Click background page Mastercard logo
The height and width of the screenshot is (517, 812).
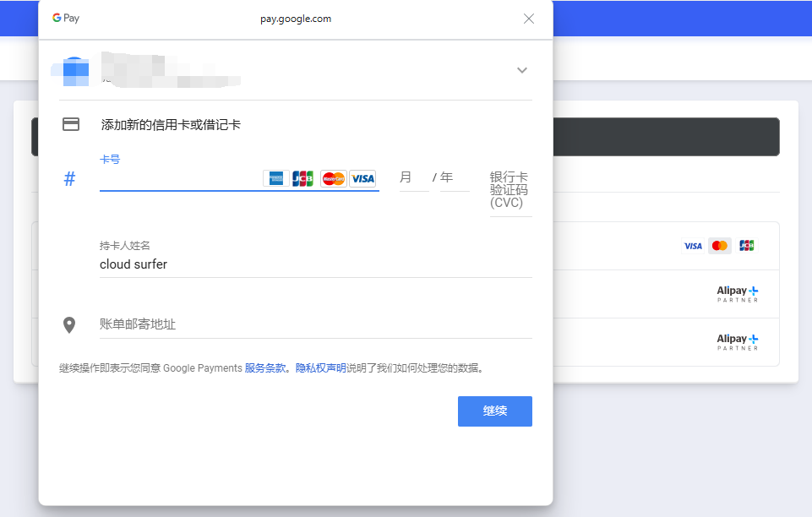[x=719, y=246]
